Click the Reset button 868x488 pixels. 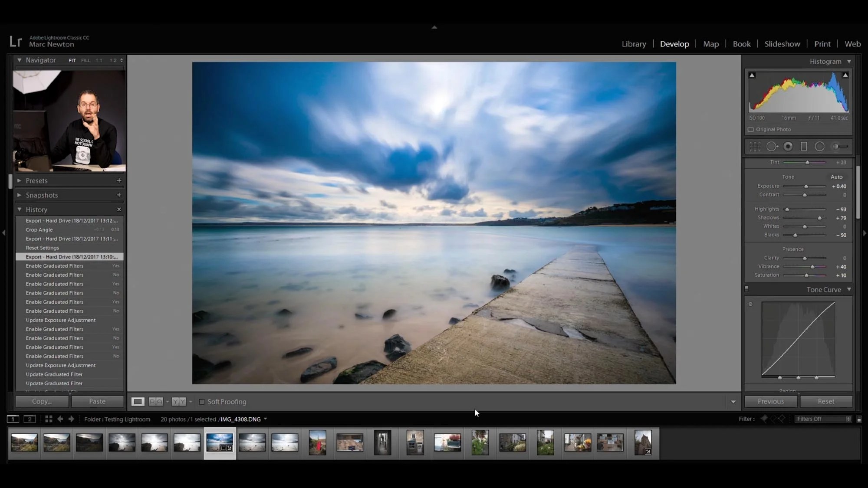click(x=825, y=401)
